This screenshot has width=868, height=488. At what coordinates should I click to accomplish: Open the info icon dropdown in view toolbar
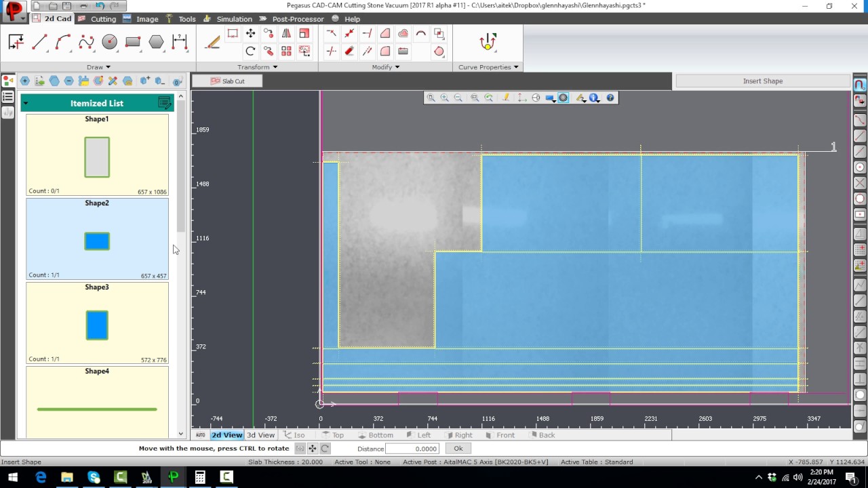click(x=595, y=98)
